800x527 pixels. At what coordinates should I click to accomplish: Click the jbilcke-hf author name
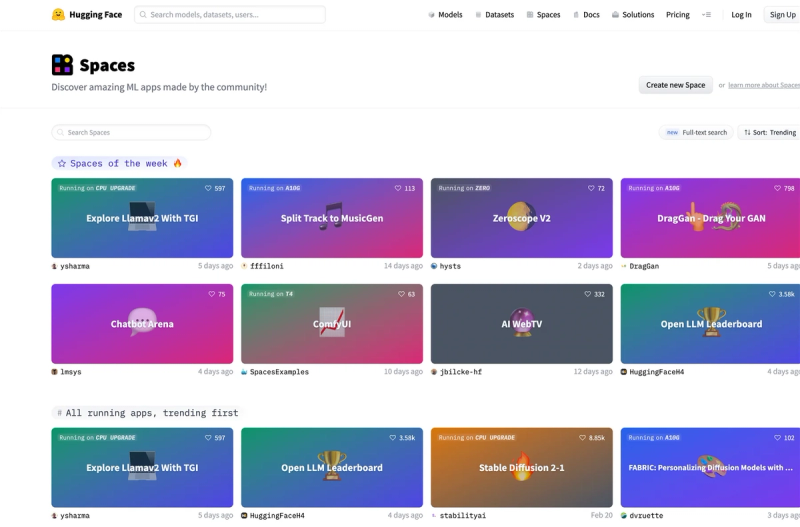click(x=461, y=372)
